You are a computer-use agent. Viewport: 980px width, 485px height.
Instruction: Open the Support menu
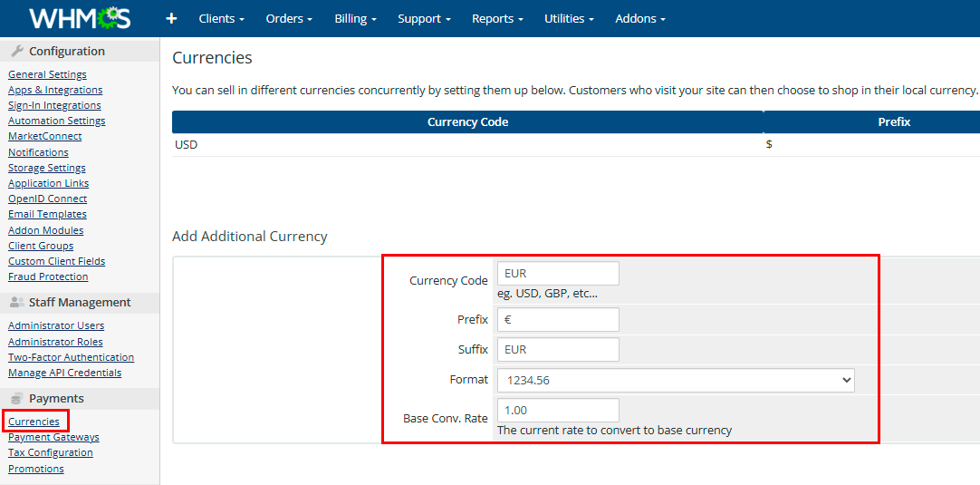tap(424, 18)
